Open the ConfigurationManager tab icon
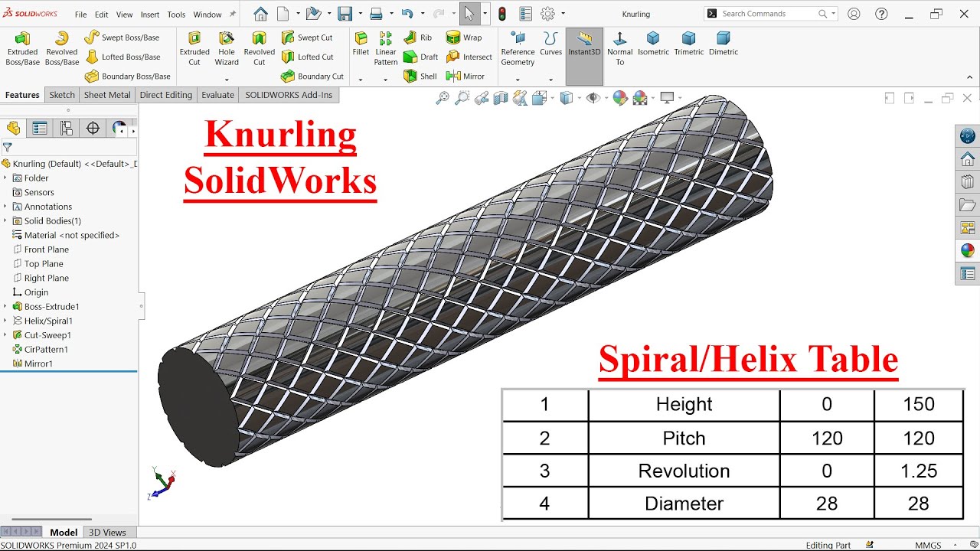The image size is (980, 551). pyautogui.click(x=67, y=129)
